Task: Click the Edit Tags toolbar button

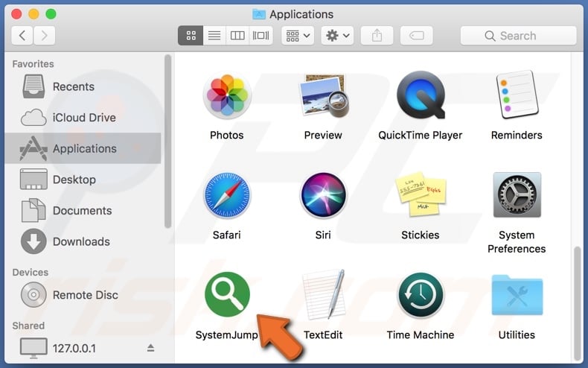Action: [417, 36]
